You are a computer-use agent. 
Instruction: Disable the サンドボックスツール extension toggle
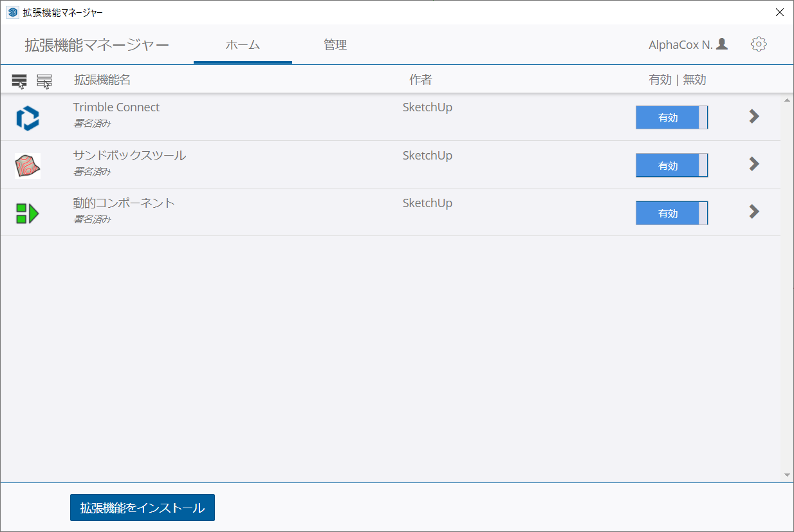click(671, 165)
